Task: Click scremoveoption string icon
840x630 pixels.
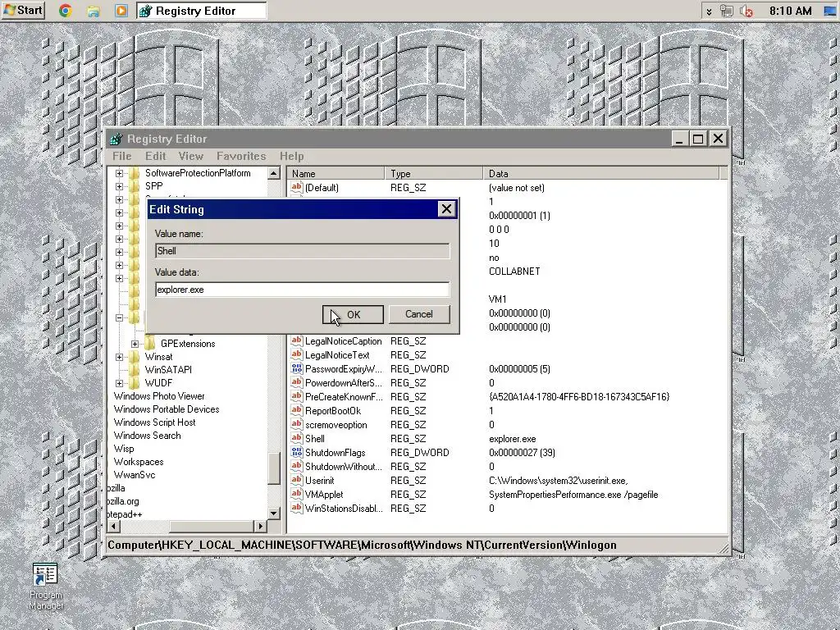Action: [297, 424]
